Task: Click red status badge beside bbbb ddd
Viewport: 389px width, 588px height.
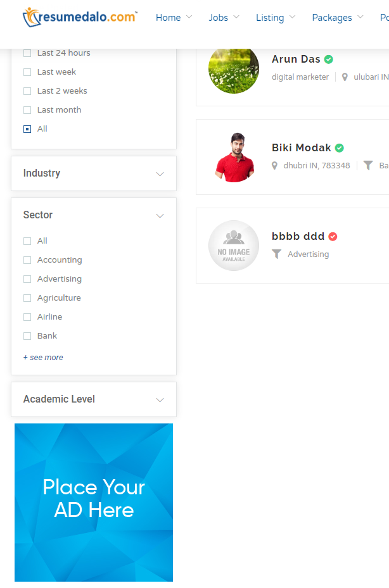Action: coord(333,236)
